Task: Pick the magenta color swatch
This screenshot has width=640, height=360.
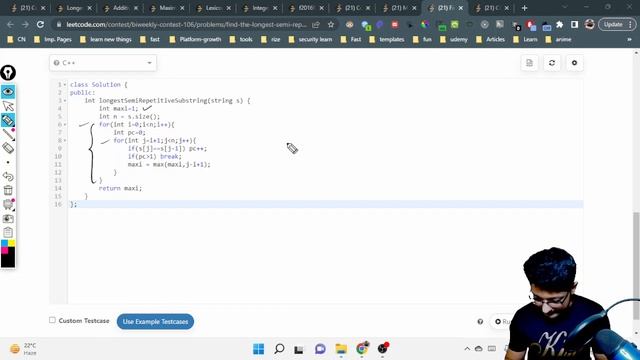Action: pos(4,250)
